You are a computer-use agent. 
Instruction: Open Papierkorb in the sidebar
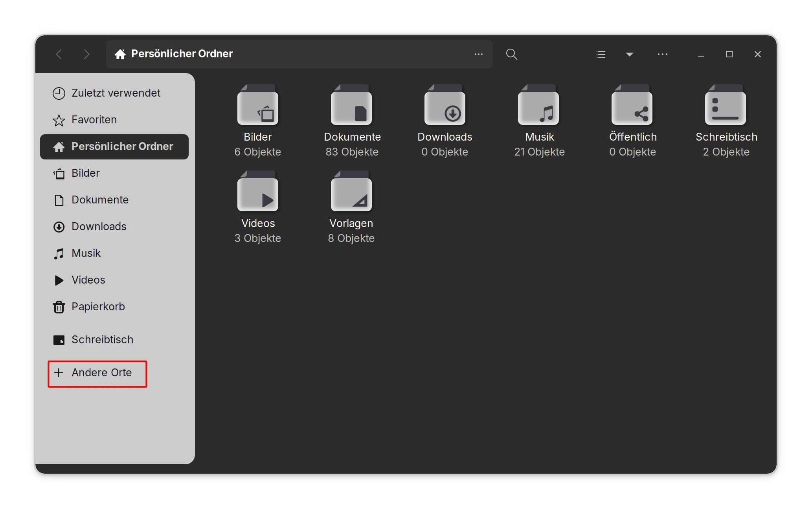pyautogui.click(x=114, y=307)
